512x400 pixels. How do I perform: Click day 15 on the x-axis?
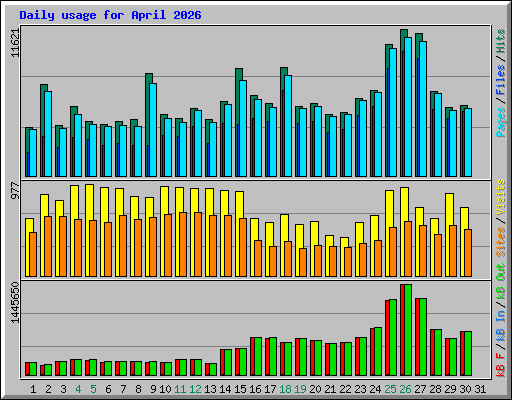tap(240, 389)
